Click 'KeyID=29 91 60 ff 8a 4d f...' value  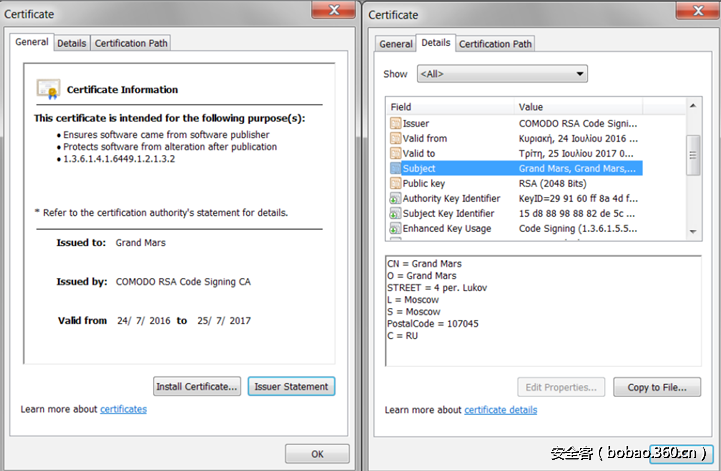point(578,199)
